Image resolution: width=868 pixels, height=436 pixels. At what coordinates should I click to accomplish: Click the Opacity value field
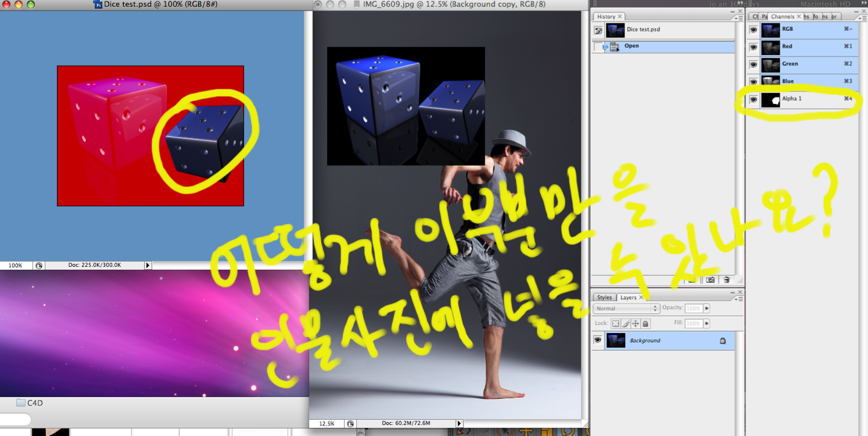(693, 309)
